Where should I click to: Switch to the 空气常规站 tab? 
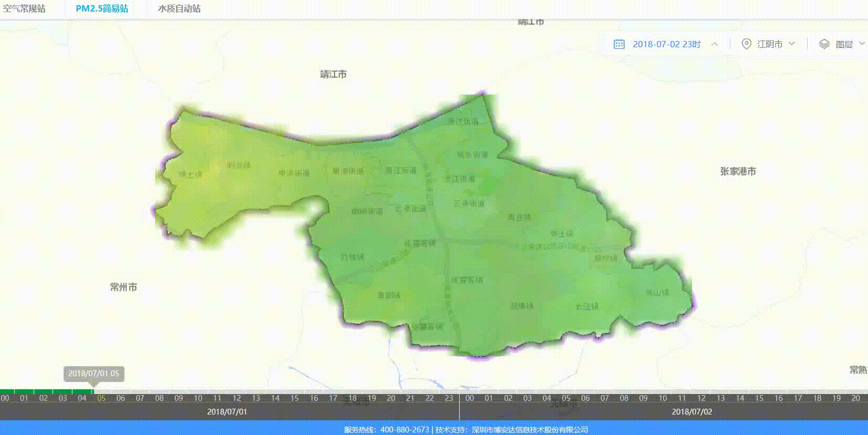point(24,8)
